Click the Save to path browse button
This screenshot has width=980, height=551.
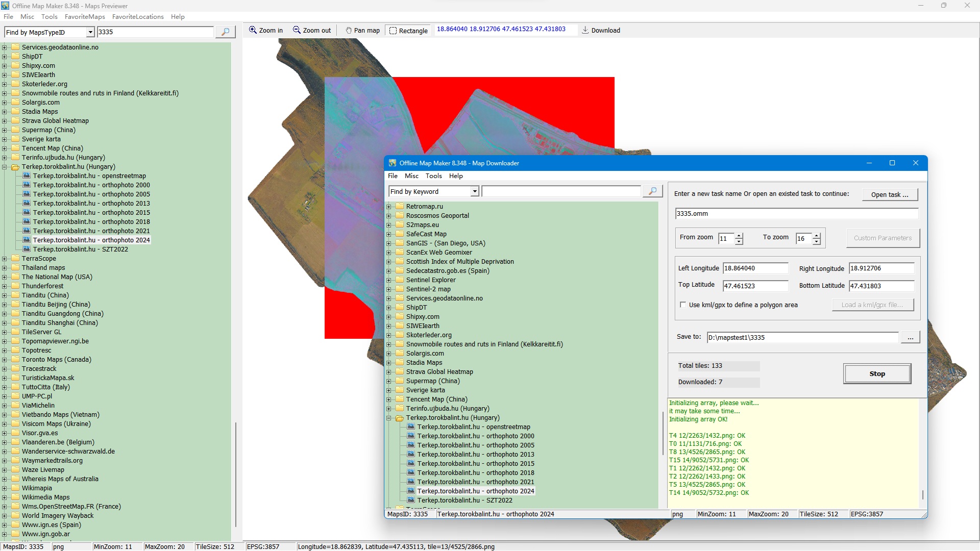[x=910, y=338]
